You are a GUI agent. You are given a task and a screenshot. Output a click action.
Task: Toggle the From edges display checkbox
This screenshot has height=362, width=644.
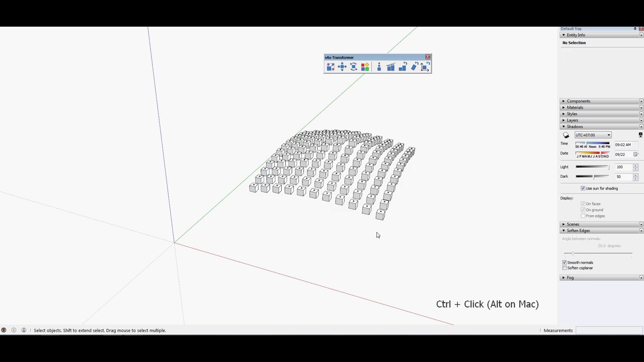click(583, 216)
